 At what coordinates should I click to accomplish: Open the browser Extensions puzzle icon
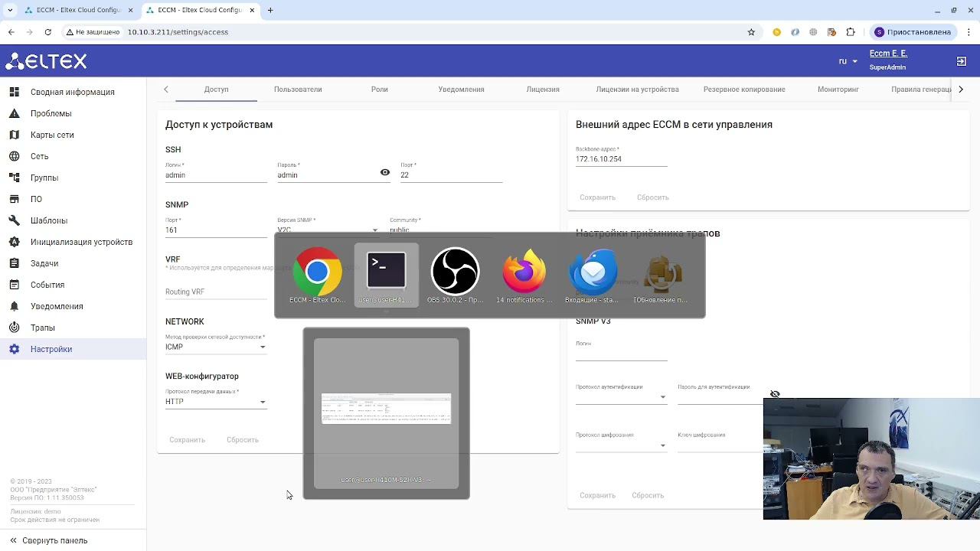851,32
